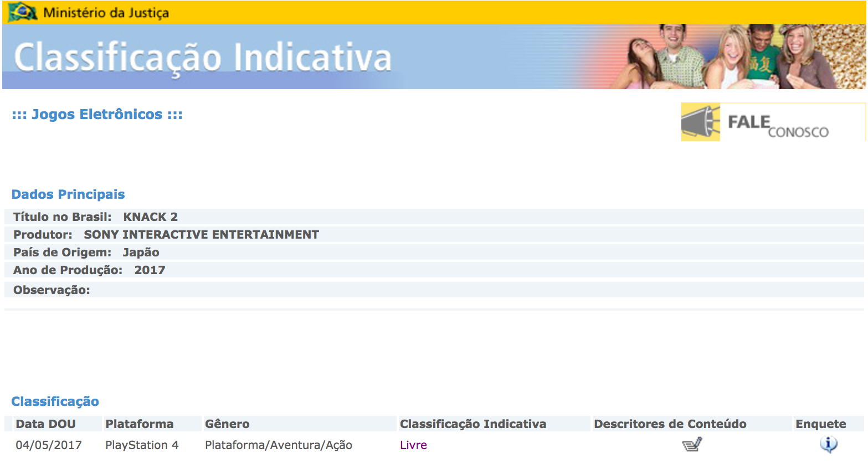Viewport: 868px width, 464px height.
Task: Click the KNACK 2 title value
Action: [150, 217]
